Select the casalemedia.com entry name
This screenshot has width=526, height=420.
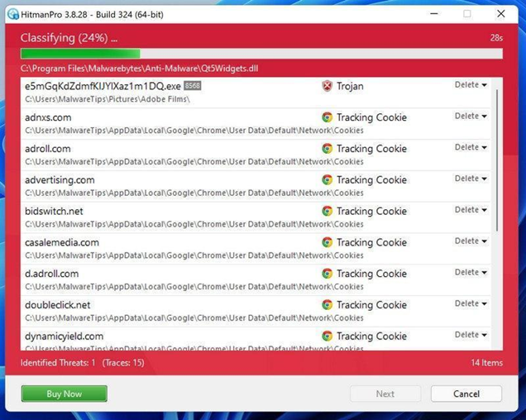pos(62,242)
